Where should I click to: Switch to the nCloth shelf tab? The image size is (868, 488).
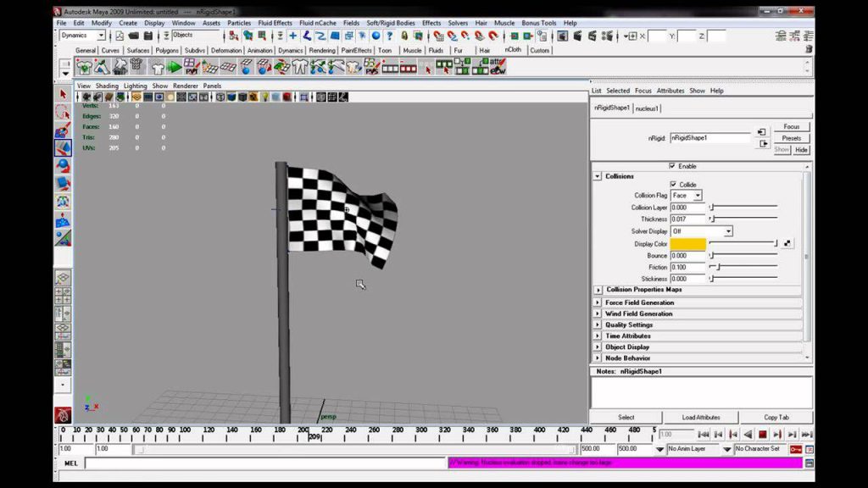[513, 50]
